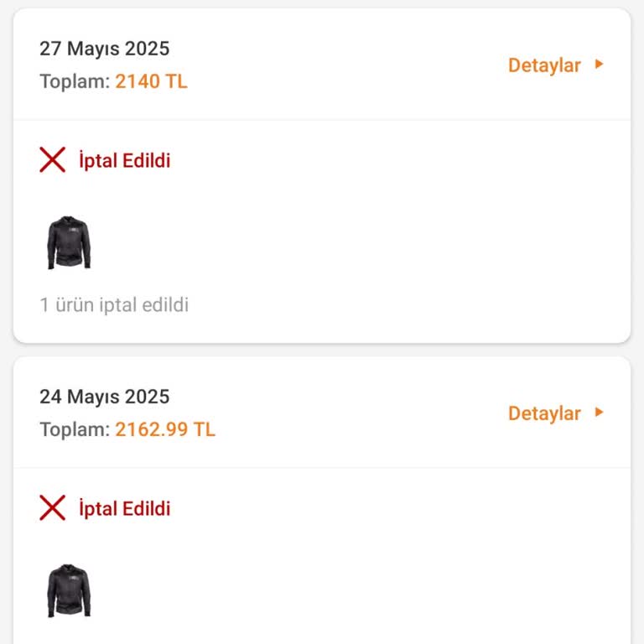Click the 24 Mayıs 2025 order date

coord(104,397)
